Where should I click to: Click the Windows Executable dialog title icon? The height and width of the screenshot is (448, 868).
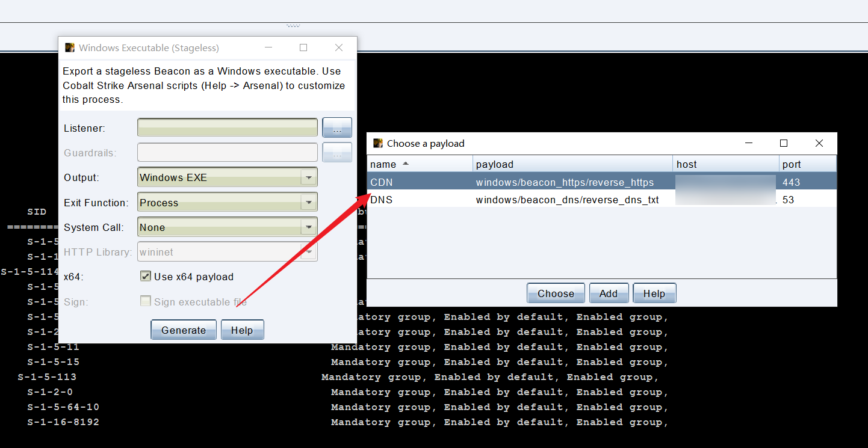[x=70, y=48]
